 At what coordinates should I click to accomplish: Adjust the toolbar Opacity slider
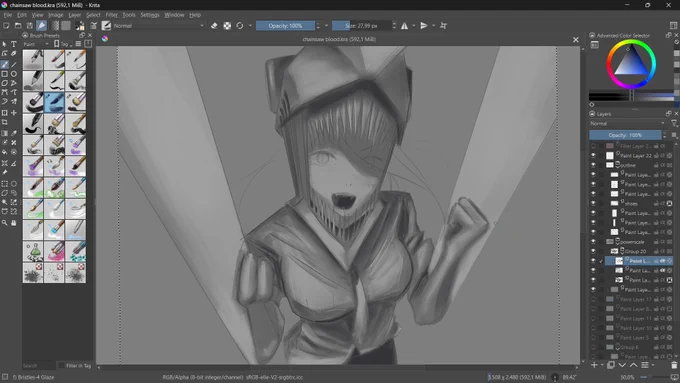[x=285, y=26]
